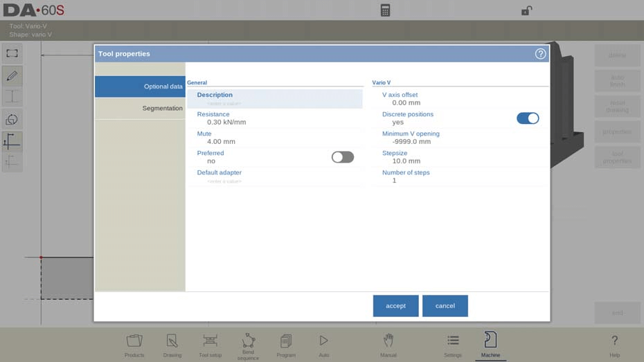Viewport: 644px width, 362px height.
Task: Click the DA-60S logo
Action: point(34,10)
